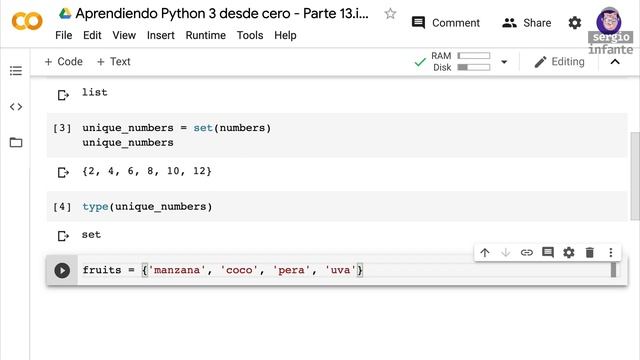Open the Runtime menu
The height and width of the screenshot is (360, 640).
pyautogui.click(x=206, y=36)
